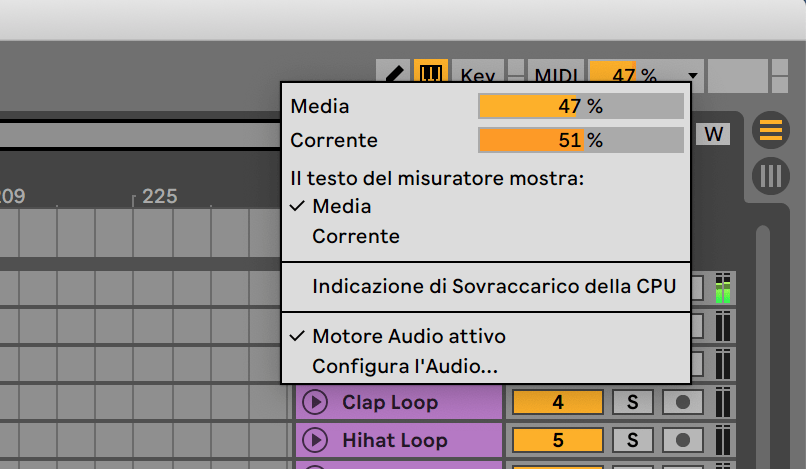This screenshot has width=806, height=469.
Task: Show Arrangement View via horizontal lines icon
Action: tap(771, 129)
